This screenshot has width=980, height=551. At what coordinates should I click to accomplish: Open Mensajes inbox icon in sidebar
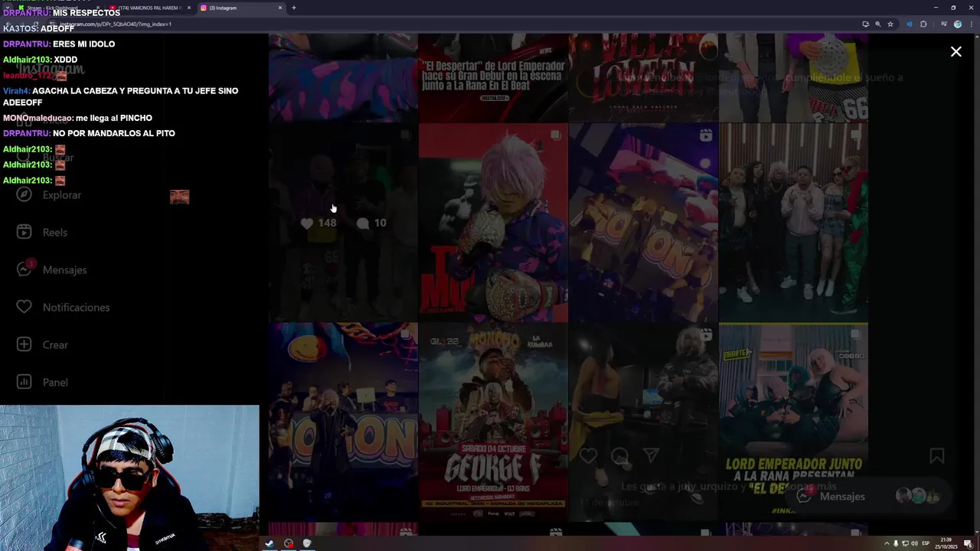pyautogui.click(x=24, y=269)
